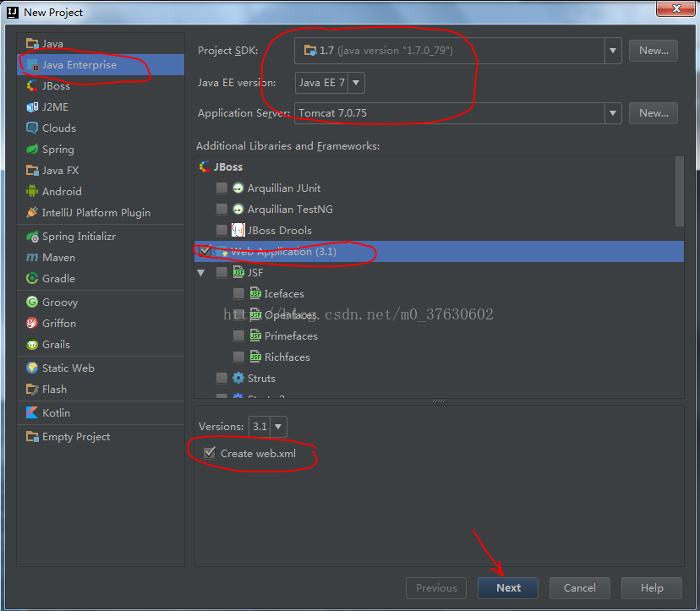Click Arquillian TestNG alien icon

point(238,209)
